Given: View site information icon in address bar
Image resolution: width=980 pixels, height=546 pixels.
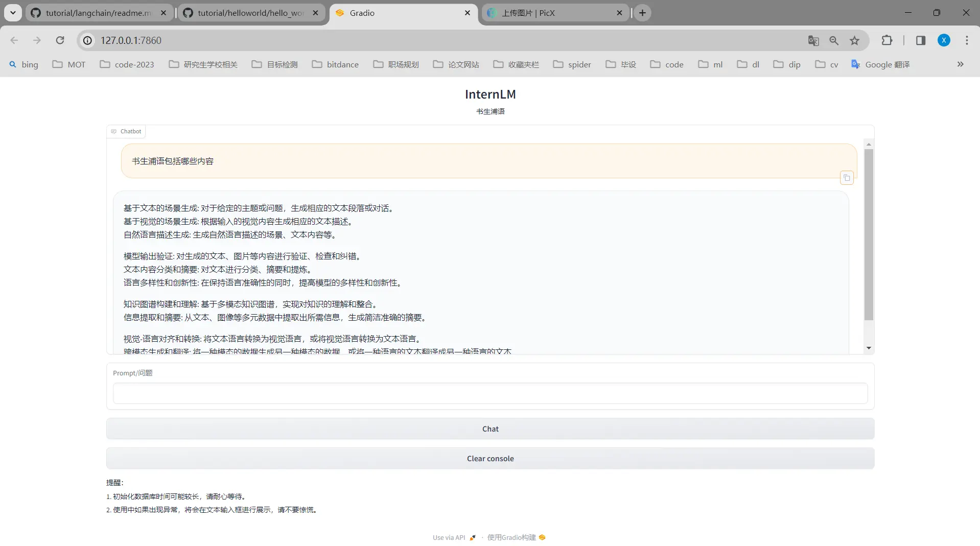Looking at the screenshot, I should tap(88, 40).
